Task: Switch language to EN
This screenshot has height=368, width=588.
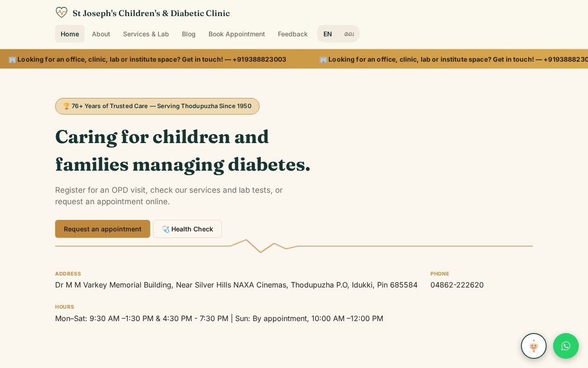Action: [x=328, y=34]
